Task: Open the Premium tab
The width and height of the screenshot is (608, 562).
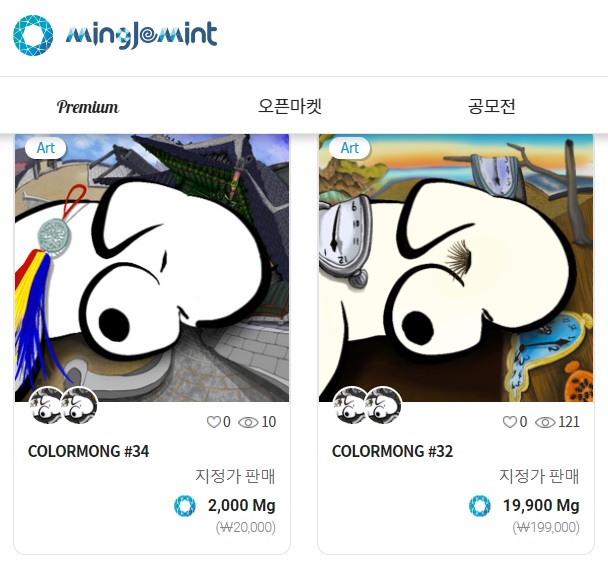Action: click(x=88, y=107)
